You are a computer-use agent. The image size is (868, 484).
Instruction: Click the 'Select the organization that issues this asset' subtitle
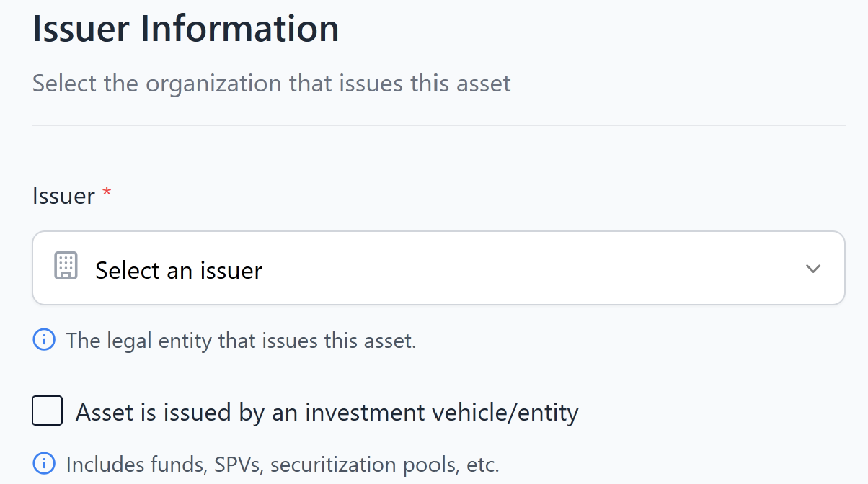[x=271, y=84]
